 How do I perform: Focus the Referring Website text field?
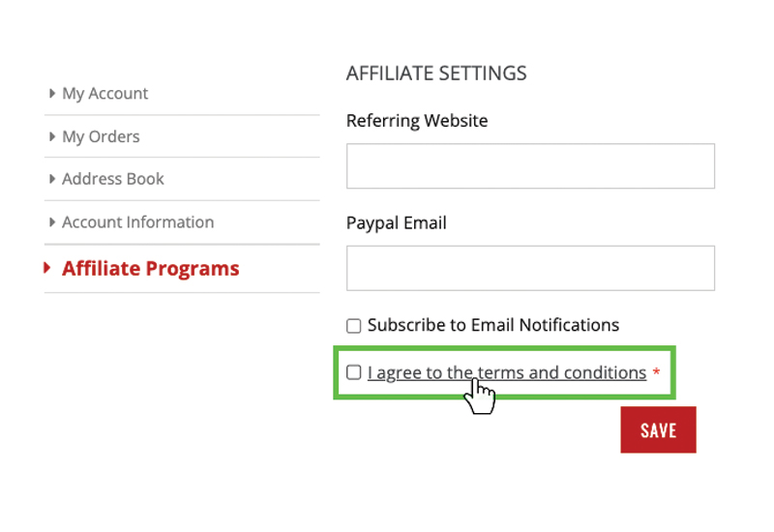click(x=530, y=166)
